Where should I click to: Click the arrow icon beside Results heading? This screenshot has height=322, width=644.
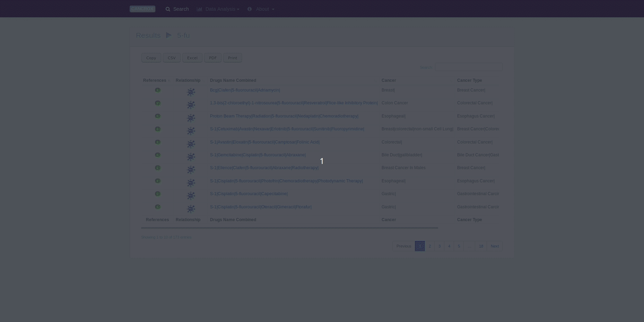coord(169,35)
